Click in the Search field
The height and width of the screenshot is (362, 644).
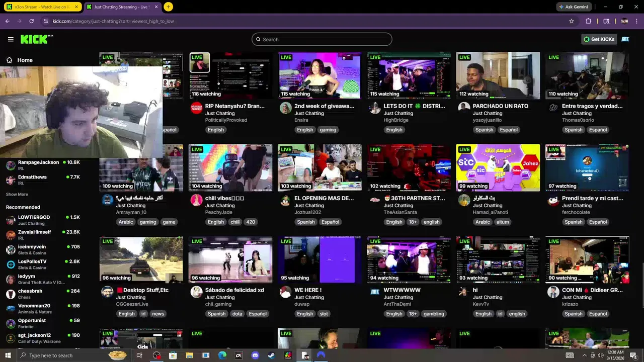point(322,39)
